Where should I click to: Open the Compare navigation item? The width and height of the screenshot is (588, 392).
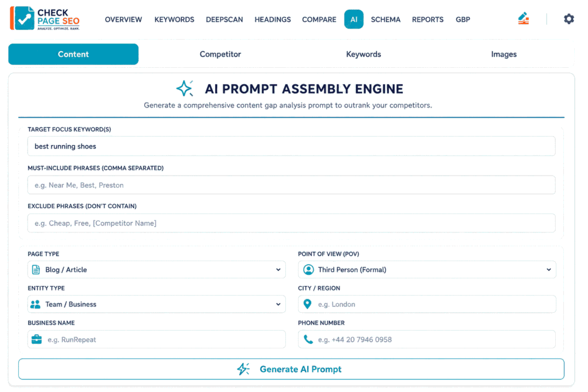pos(319,20)
